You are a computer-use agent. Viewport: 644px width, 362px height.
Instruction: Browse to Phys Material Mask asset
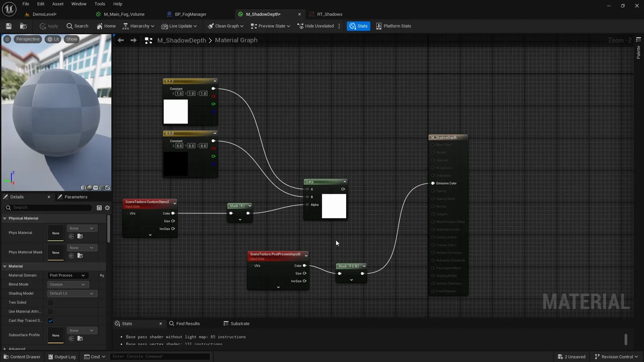pos(80,256)
